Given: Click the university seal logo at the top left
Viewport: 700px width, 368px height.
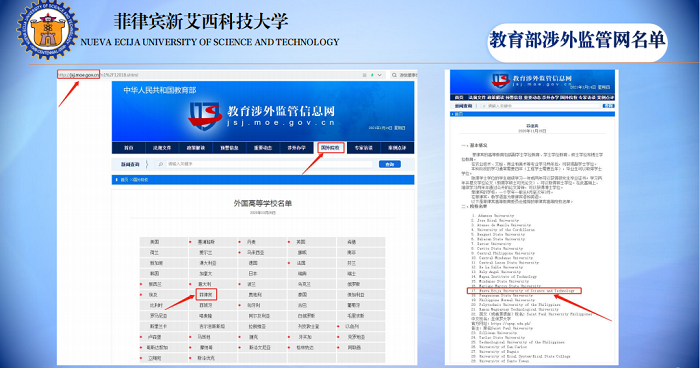Looking at the screenshot, I should pos(47,30).
